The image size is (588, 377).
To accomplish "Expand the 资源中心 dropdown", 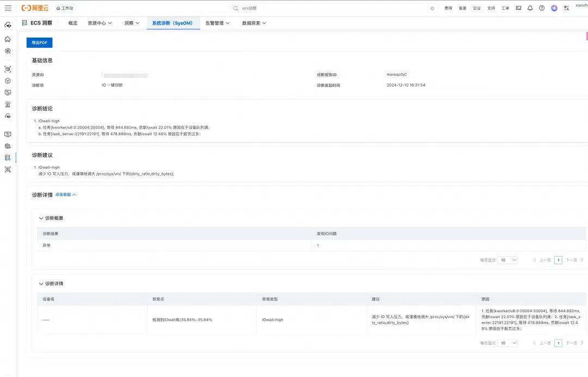I will point(100,23).
